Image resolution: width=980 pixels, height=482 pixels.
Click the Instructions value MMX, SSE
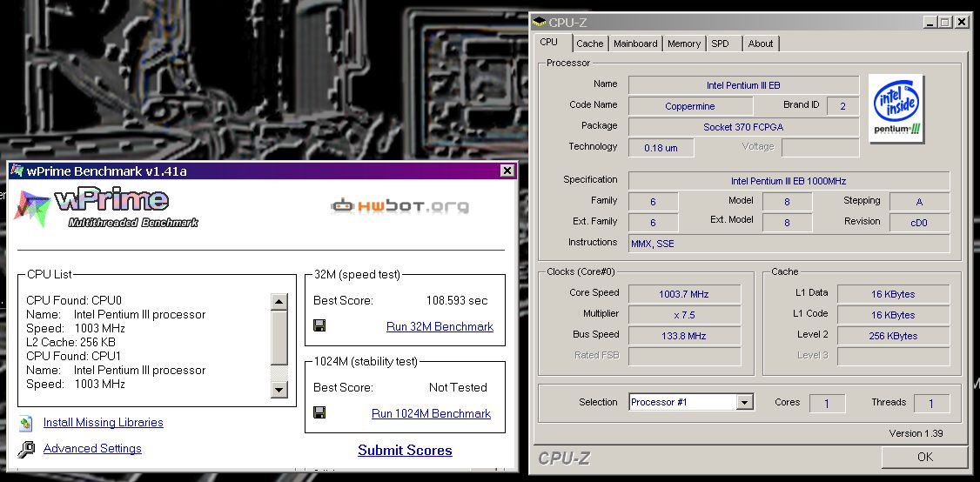pyautogui.click(x=789, y=244)
